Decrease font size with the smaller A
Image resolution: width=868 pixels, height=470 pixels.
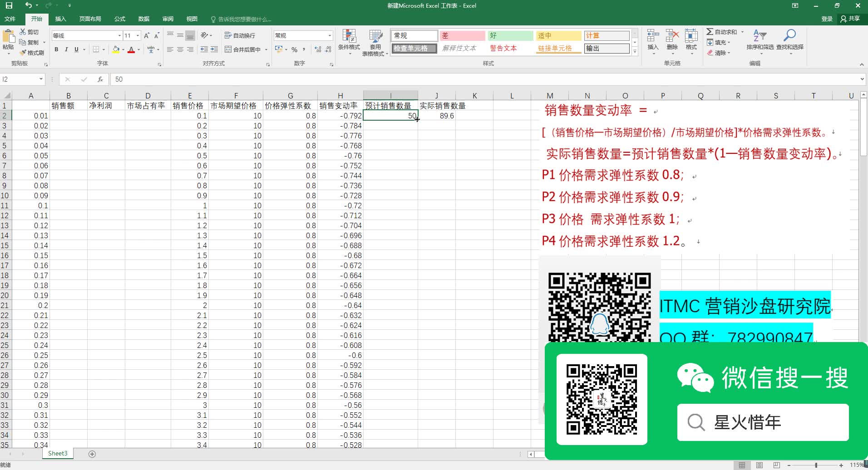coord(157,35)
